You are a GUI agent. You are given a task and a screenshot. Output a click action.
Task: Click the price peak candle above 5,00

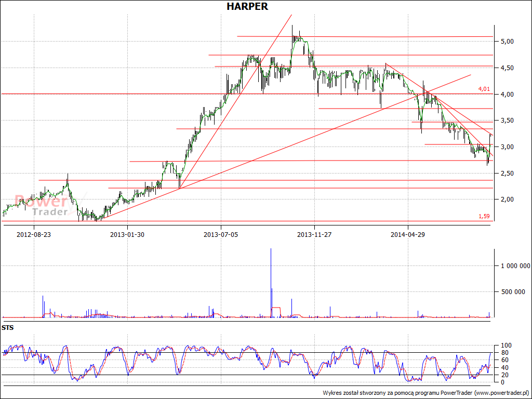pos(292,37)
